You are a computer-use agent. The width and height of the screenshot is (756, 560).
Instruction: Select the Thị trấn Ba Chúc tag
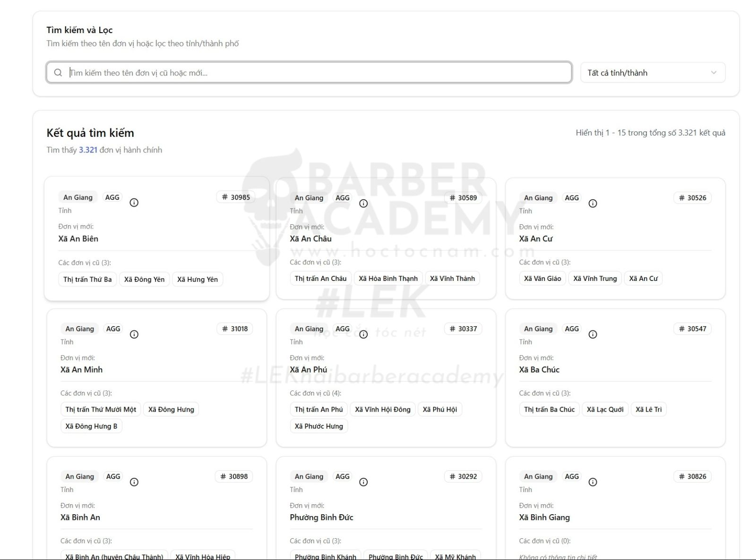point(550,409)
